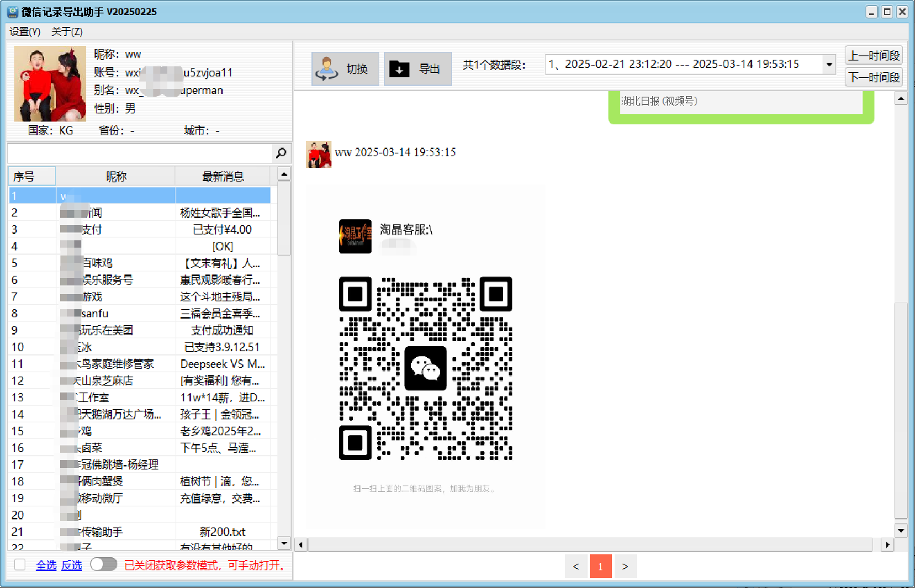Image resolution: width=915 pixels, height=588 pixels.
Task: Select the sanfu contact row
Action: point(140,314)
